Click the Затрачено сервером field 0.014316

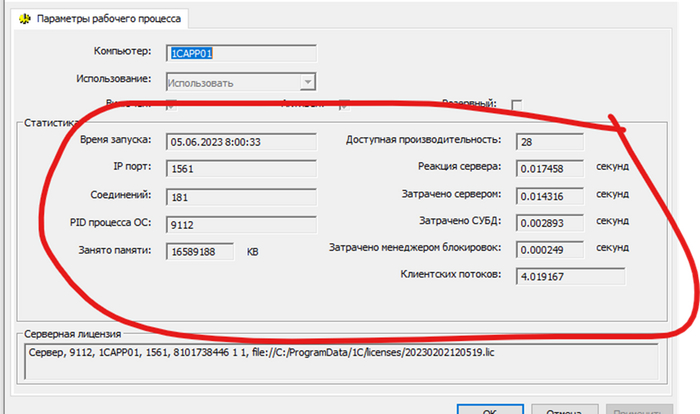550,196
